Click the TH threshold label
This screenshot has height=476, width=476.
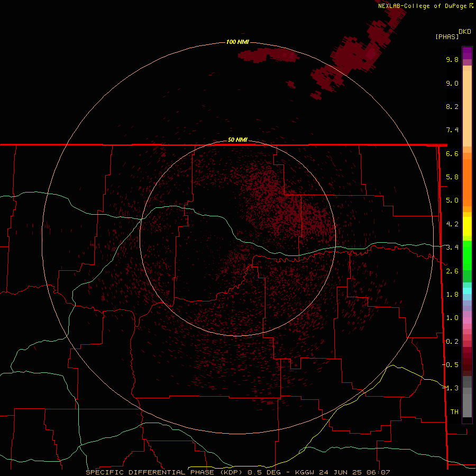(x=454, y=412)
